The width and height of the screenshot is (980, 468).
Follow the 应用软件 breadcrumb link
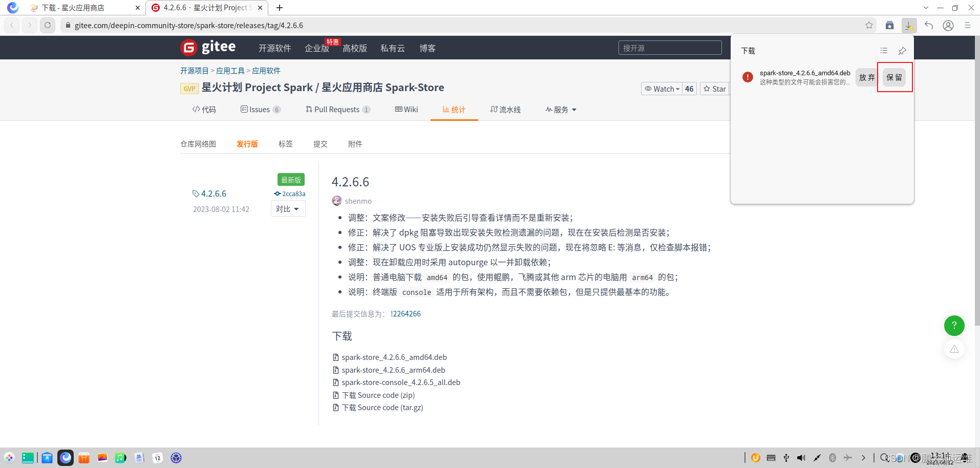(266, 71)
